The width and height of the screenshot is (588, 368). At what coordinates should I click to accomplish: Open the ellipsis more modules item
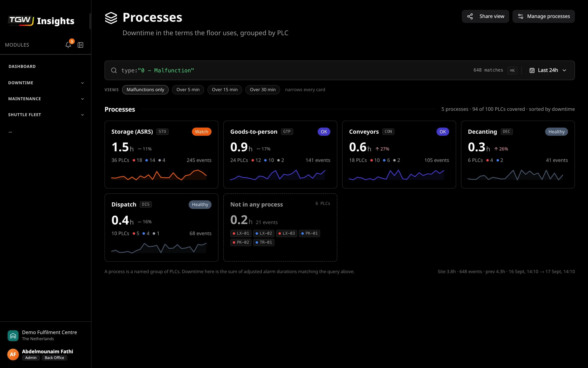(x=10, y=132)
